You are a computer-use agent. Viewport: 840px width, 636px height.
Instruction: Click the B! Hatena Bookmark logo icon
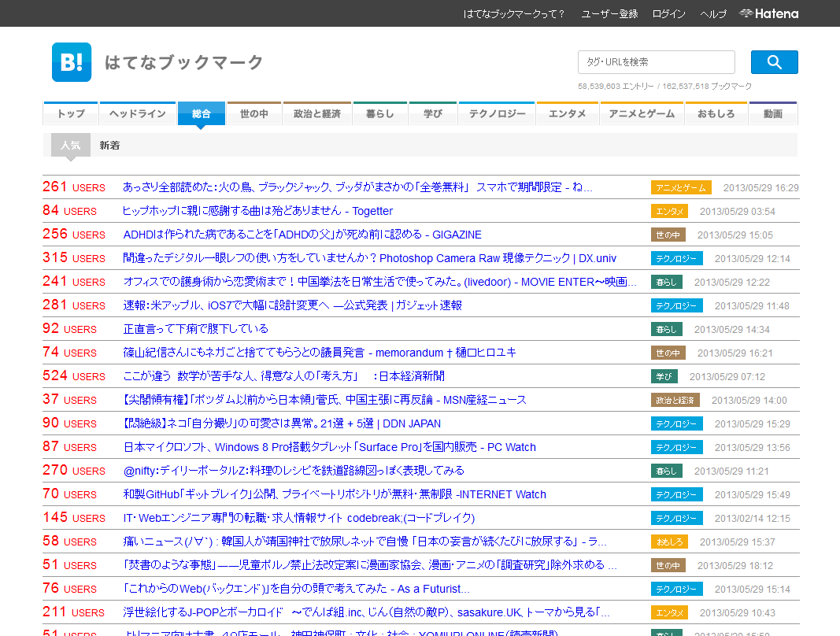72,62
